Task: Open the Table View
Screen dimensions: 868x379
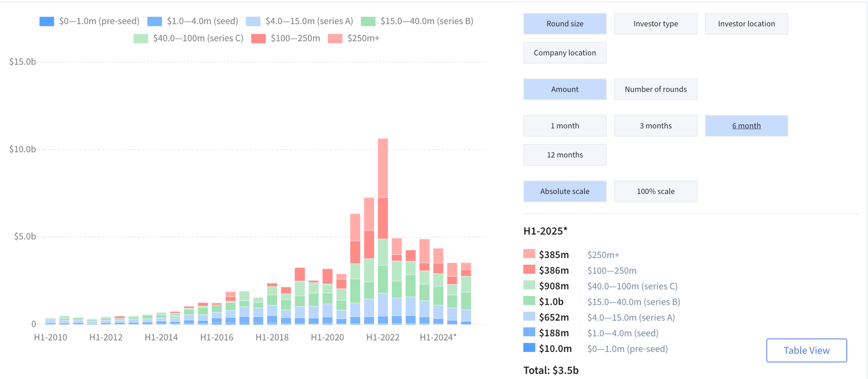Action: 806,350
